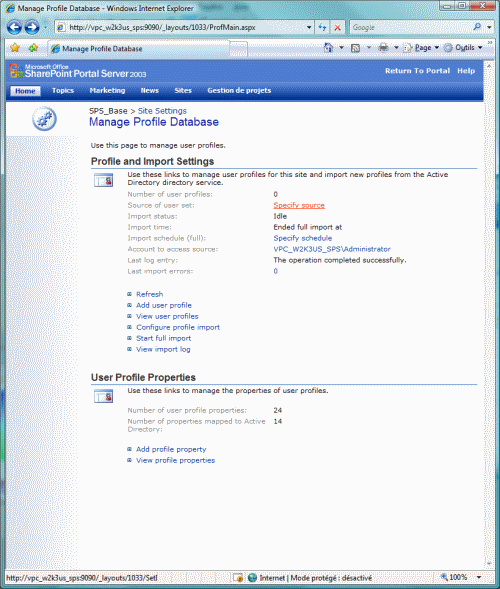Click the Refresh link in the list
Viewport: 500px width, 589px height.
click(150, 294)
